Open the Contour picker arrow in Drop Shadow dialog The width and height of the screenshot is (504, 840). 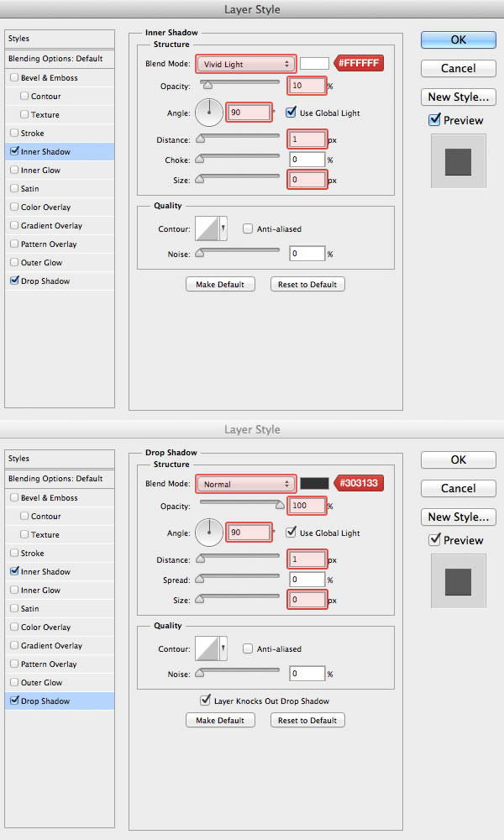coord(223,648)
